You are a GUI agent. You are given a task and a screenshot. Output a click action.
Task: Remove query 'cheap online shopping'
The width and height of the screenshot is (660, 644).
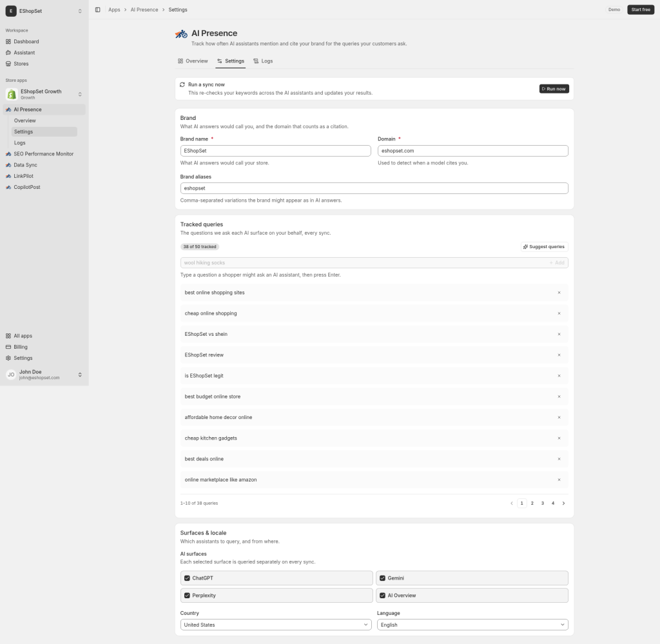click(559, 313)
